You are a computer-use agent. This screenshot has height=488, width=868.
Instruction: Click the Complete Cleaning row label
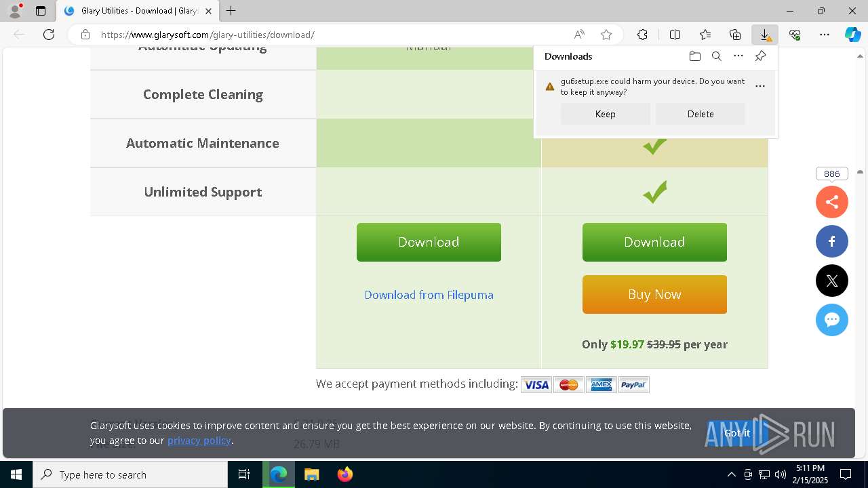[x=203, y=94]
